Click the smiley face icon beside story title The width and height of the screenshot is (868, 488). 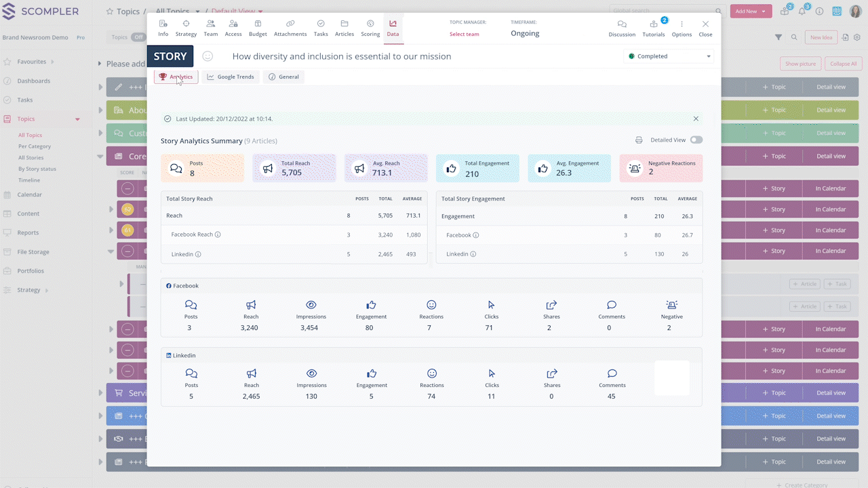coord(208,56)
